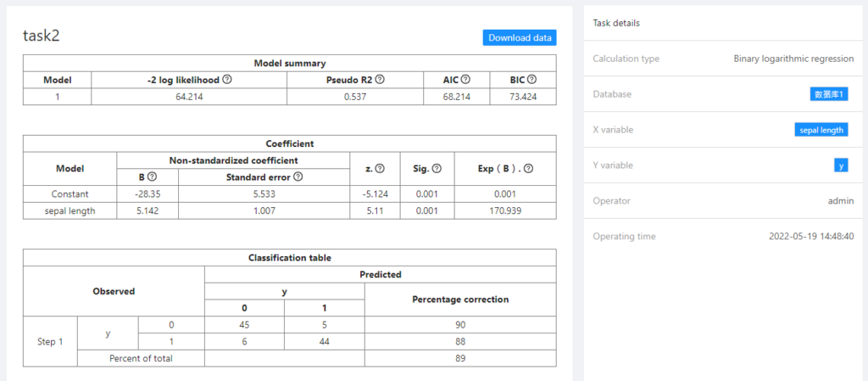
Task: Click the Binary logarithmic regression text
Action: coord(793,59)
